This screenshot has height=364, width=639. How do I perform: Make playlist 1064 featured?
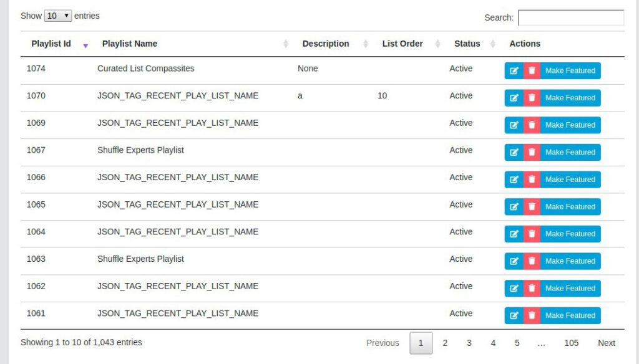click(570, 234)
